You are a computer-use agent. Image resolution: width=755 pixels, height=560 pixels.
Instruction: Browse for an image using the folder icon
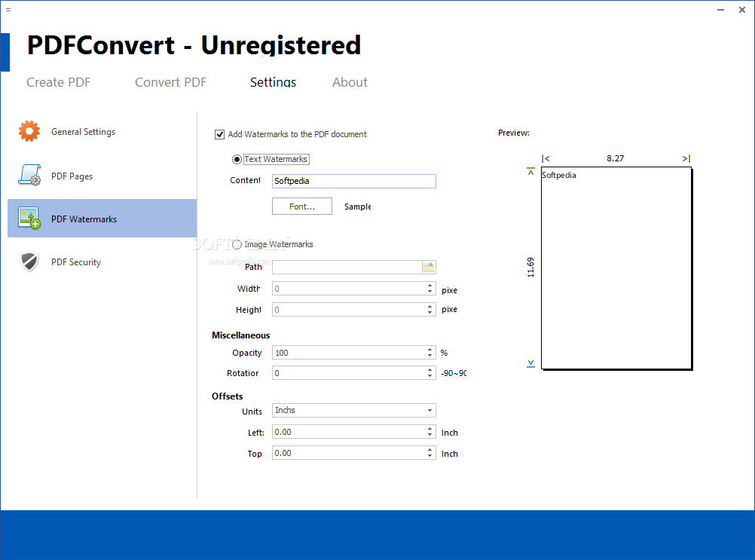click(x=429, y=267)
